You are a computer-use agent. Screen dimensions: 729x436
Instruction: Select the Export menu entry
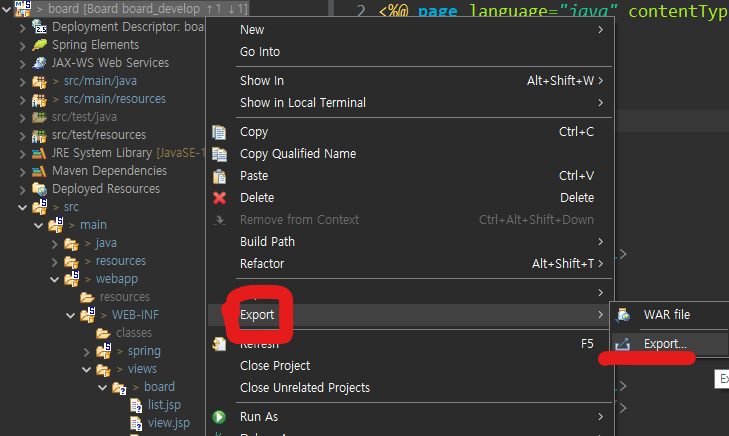(411, 315)
